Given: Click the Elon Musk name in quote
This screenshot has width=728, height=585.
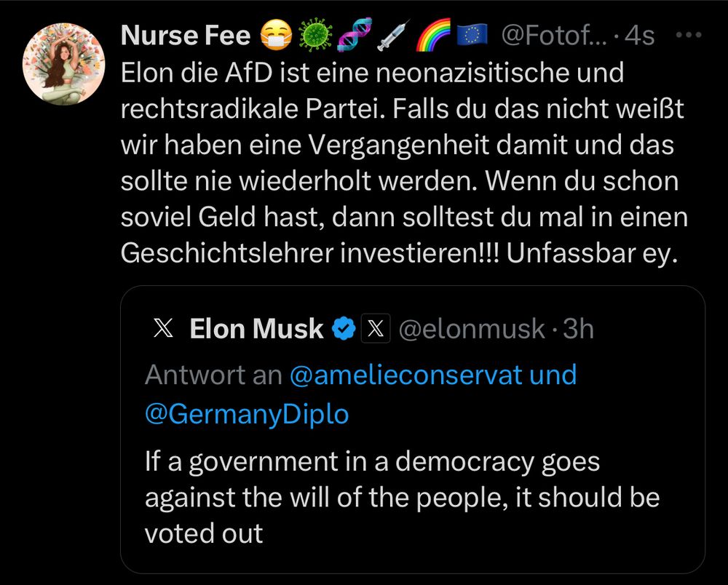Looking at the screenshot, I should [256, 330].
